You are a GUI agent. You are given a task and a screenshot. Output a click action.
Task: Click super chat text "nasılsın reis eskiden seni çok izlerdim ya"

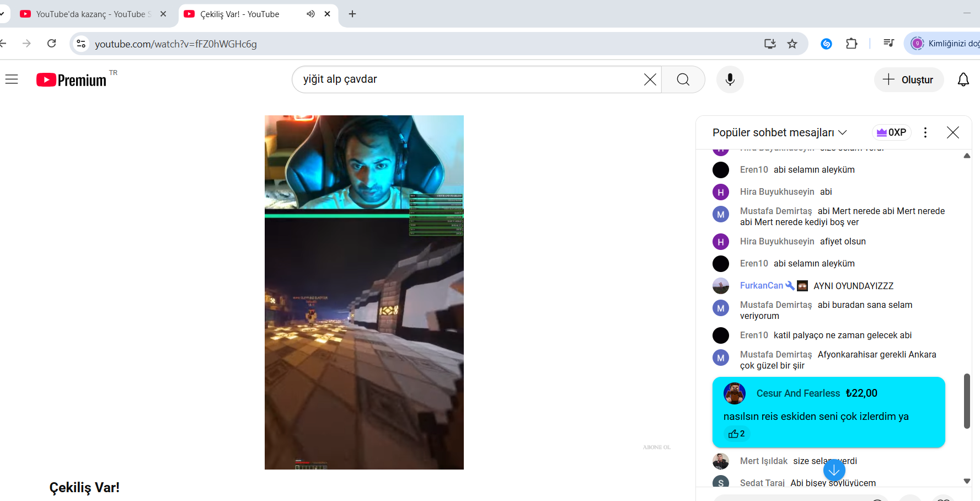[816, 417]
